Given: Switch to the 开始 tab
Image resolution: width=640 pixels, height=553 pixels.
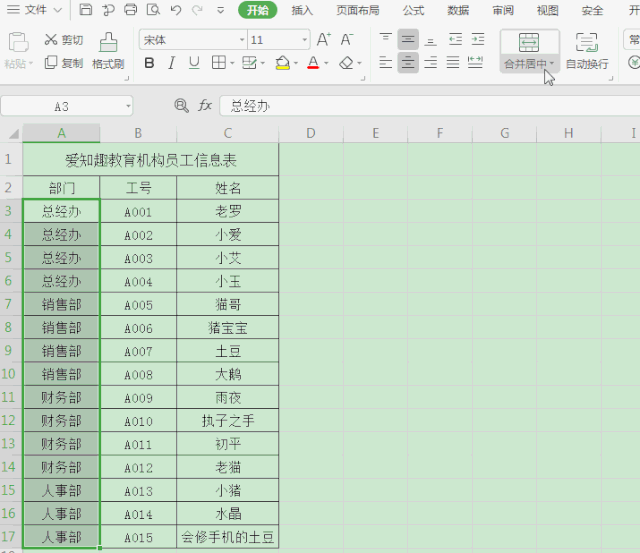Looking at the screenshot, I should click(258, 10).
